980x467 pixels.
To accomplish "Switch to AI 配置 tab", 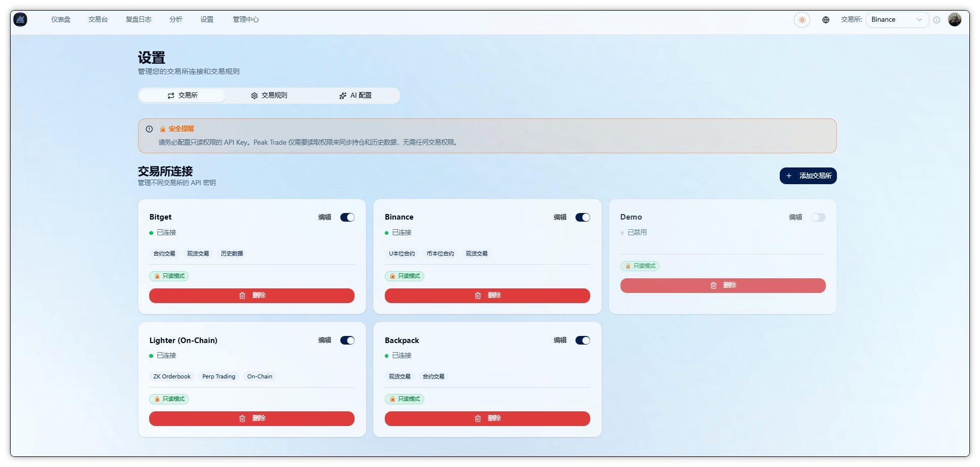I will 355,96.
